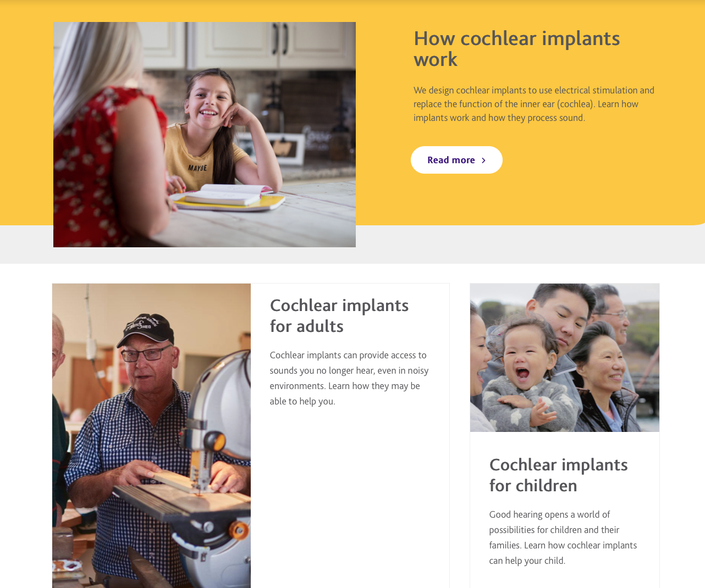This screenshot has width=705, height=588.
Task: Open the smiling girl at table photo
Action: click(205, 135)
